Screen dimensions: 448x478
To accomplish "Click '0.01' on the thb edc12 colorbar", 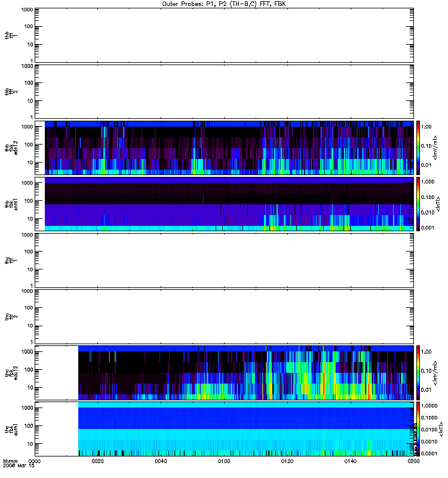I will coord(426,165).
